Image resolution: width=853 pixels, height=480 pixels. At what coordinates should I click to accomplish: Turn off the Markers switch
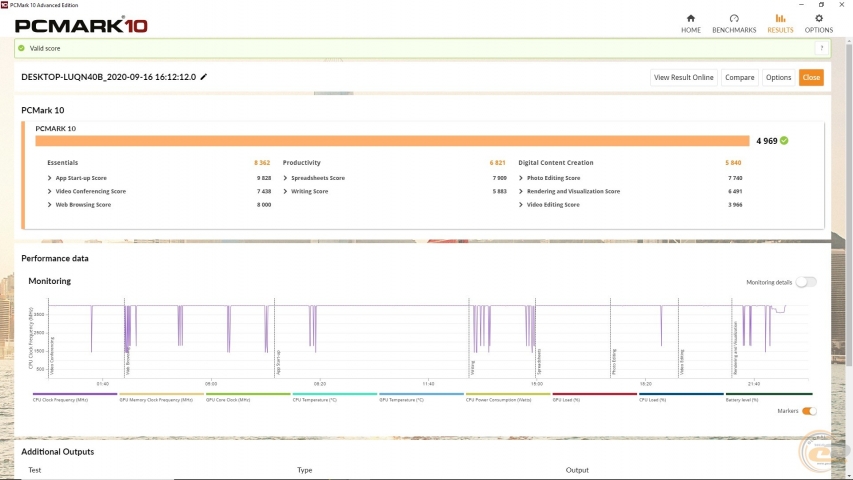coord(809,411)
